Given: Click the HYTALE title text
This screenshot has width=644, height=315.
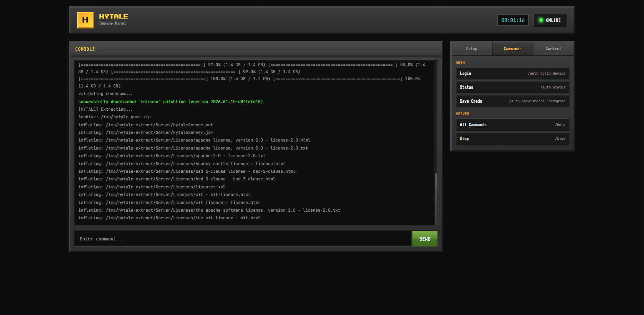Looking at the screenshot, I should pos(113,16).
